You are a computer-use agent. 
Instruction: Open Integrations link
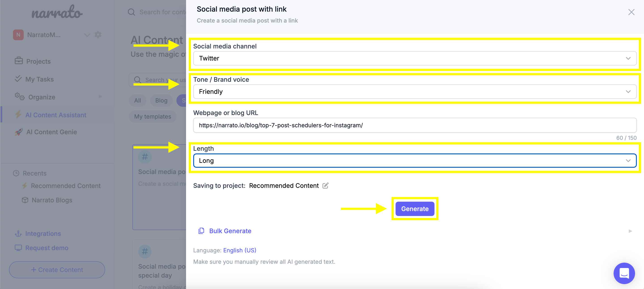point(43,234)
